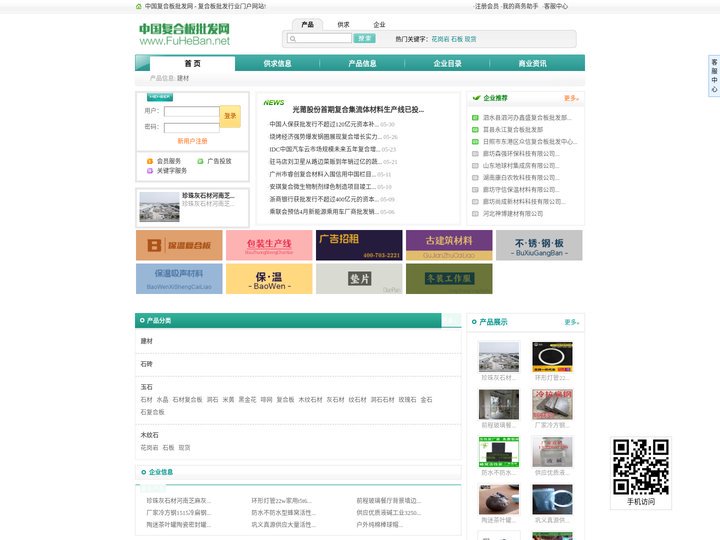Viewport: 720px width, 540px height.
Task: Open the 企业信息 section heading link
Action: coord(161,472)
